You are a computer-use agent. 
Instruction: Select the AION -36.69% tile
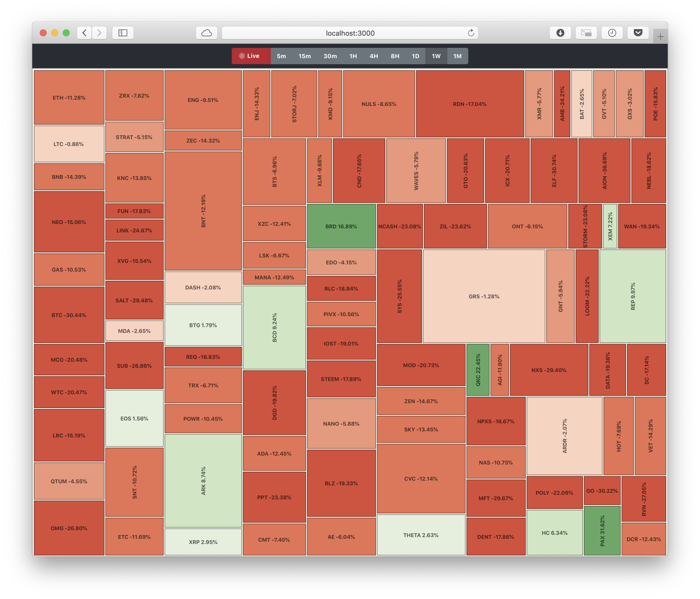pyautogui.click(x=604, y=170)
